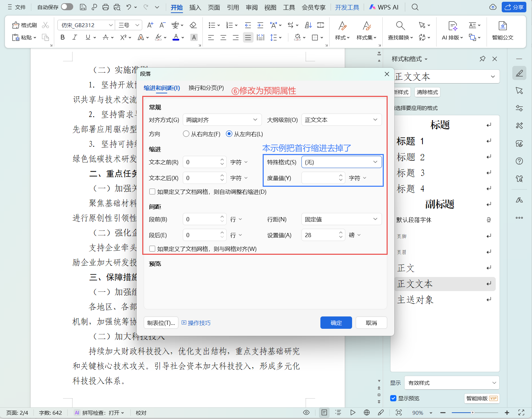Switch to Line and Page Breaks (换行和分页) tab
The image size is (532, 419).
[206, 88]
